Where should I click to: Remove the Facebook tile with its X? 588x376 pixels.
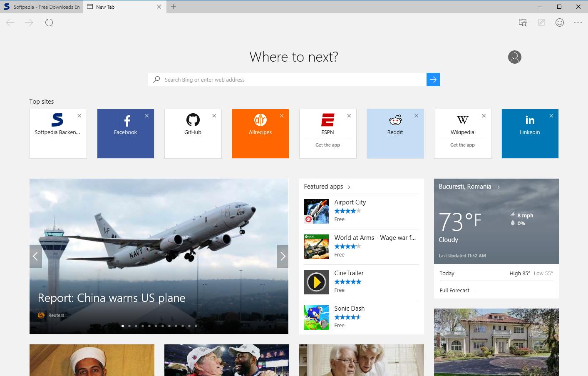click(146, 115)
